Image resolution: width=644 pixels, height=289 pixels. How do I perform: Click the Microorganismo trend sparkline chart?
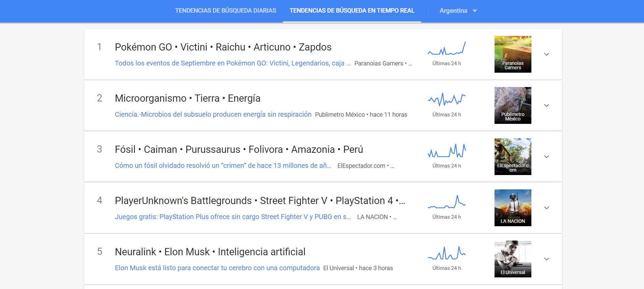coord(447,99)
